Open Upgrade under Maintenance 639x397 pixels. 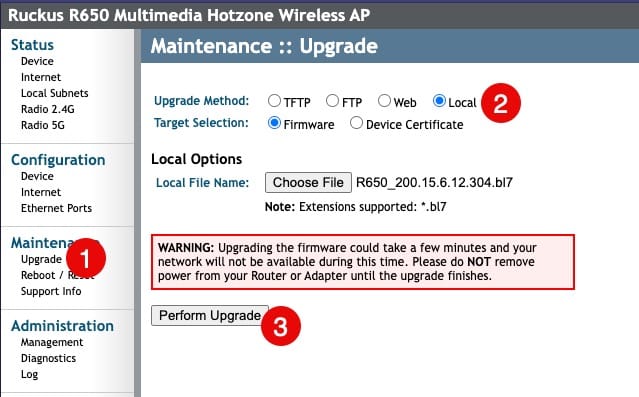point(41,260)
